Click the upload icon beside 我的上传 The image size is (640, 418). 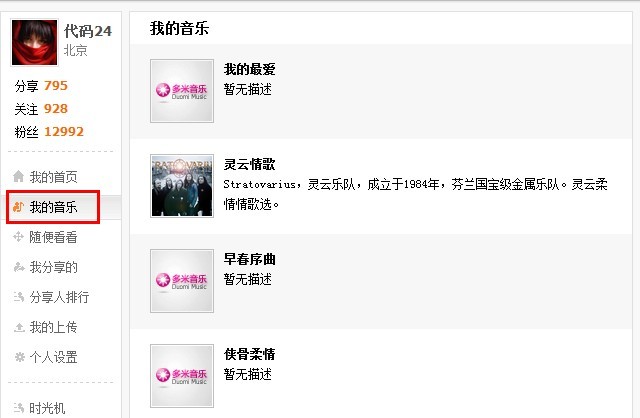(19, 327)
